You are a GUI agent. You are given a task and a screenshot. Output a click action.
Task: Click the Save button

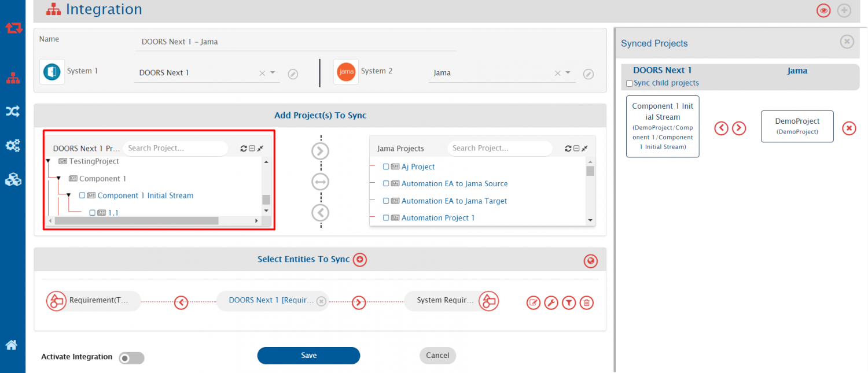coord(308,356)
